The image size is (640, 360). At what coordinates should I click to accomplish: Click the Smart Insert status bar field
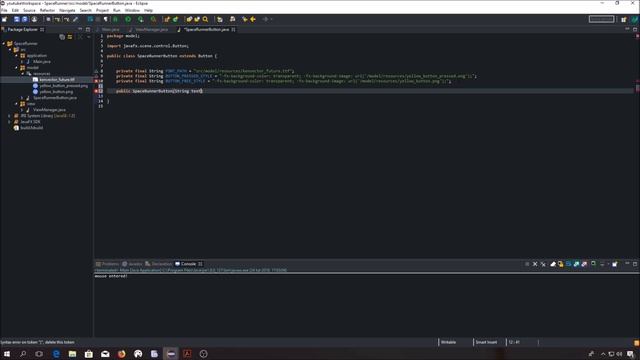point(487,342)
